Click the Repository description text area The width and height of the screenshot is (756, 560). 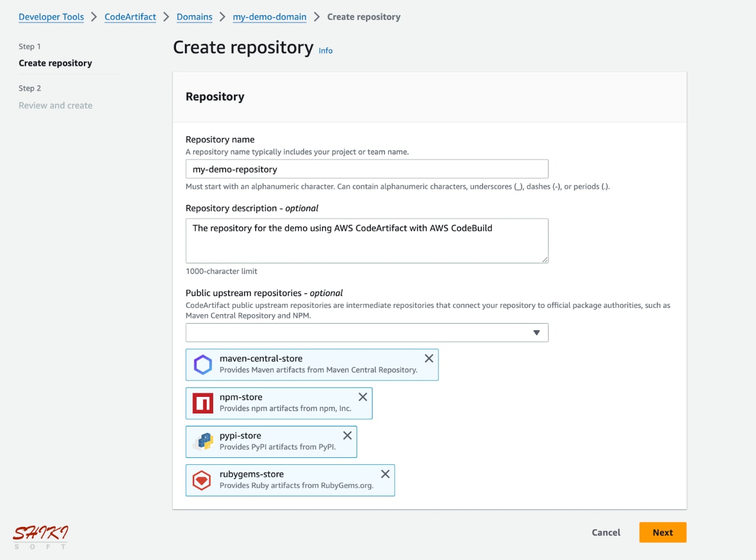(367, 241)
